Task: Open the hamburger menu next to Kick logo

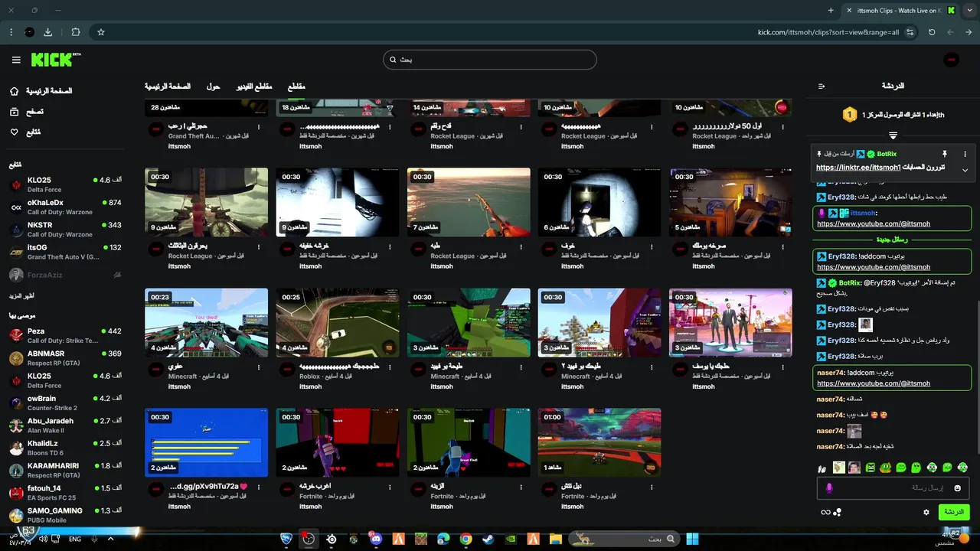Action: click(x=16, y=60)
